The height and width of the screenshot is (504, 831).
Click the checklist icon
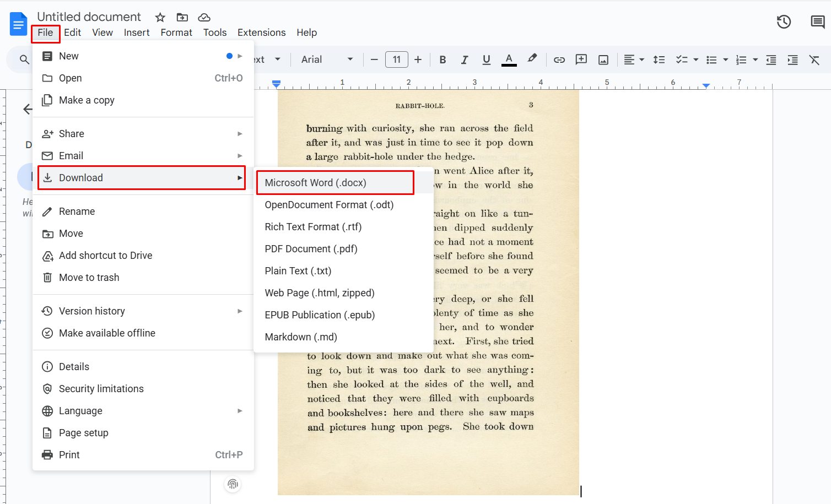coord(682,59)
